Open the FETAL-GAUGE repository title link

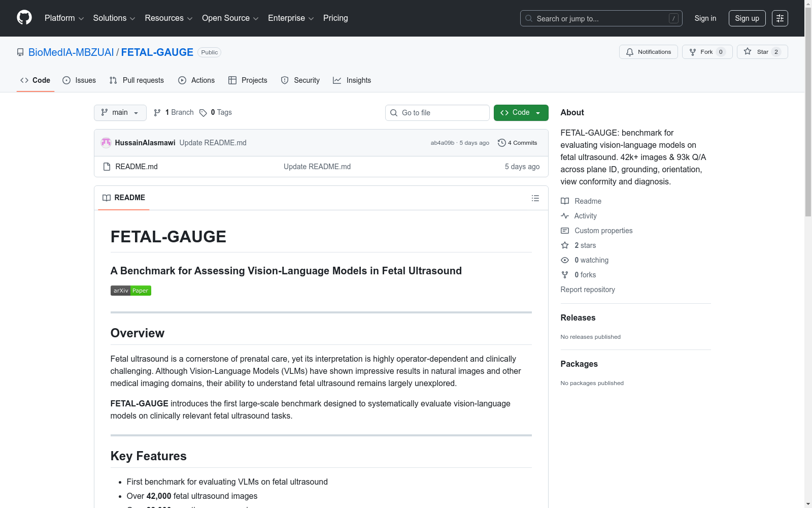(157, 52)
